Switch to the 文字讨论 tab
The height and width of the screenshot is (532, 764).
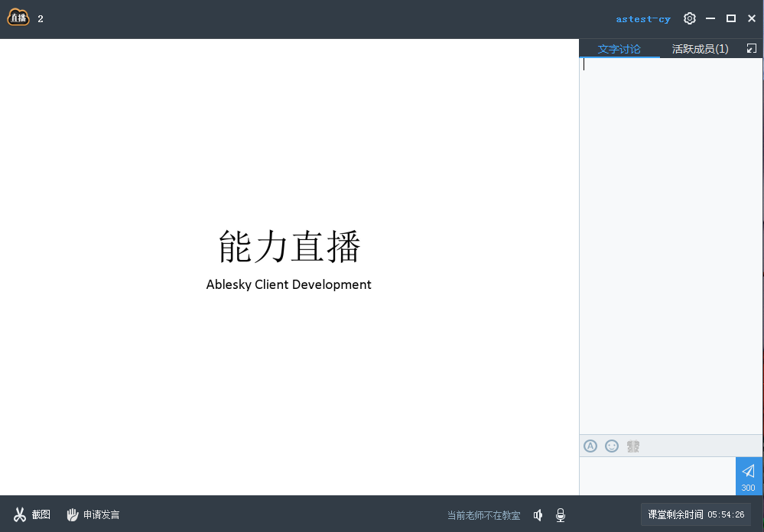tap(619, 49)
